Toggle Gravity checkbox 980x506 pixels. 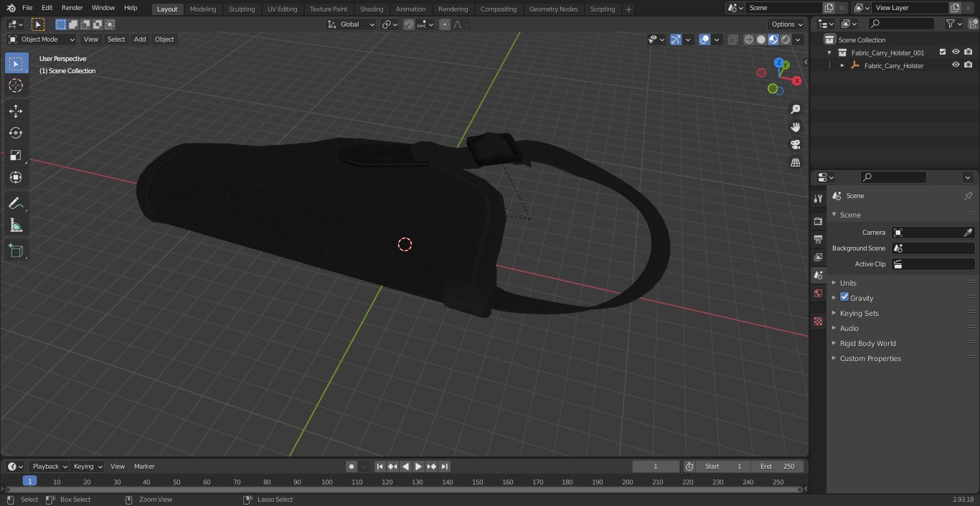844,297
